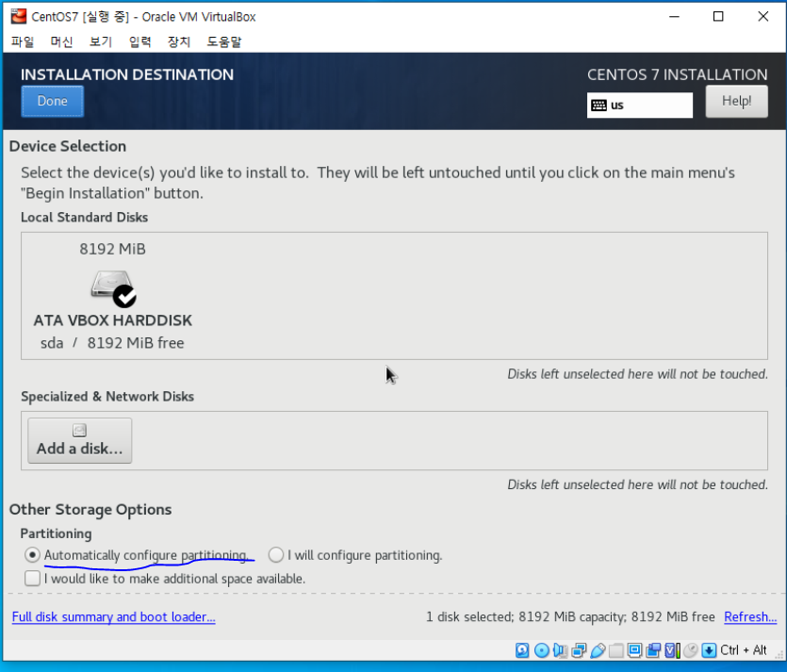787x672 pixels.
Task: Select Automatically configure partitioning radio button
Action: (x=32, y=555)
